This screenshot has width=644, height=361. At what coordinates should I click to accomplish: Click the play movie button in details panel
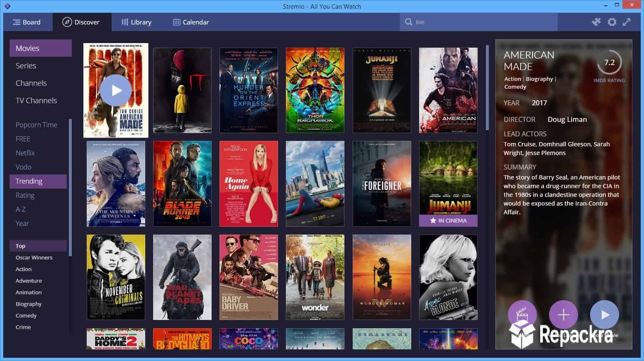605,315
